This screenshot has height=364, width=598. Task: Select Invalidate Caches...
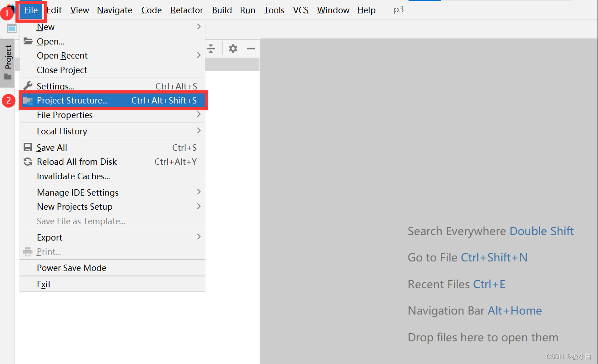pyautogui.click(x=112, y=176)
